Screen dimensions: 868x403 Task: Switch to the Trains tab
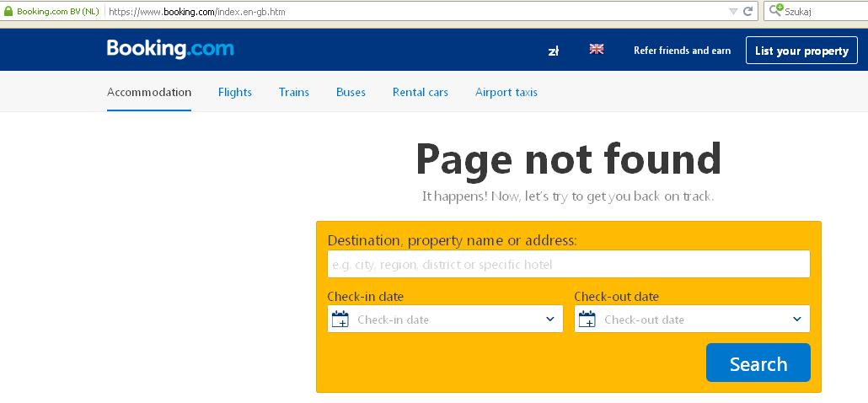(294, 93)
